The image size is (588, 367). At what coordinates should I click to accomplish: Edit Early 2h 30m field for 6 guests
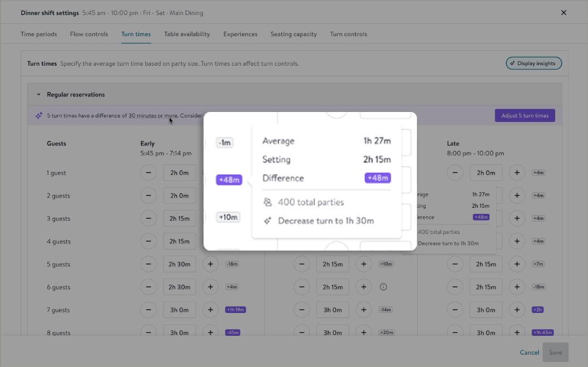(x=179, y=287)
